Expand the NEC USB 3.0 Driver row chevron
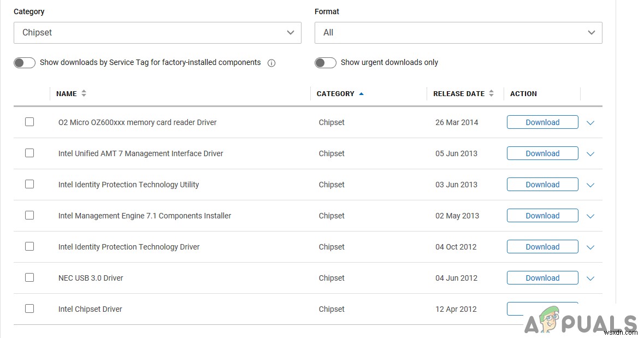 (590, 278)
